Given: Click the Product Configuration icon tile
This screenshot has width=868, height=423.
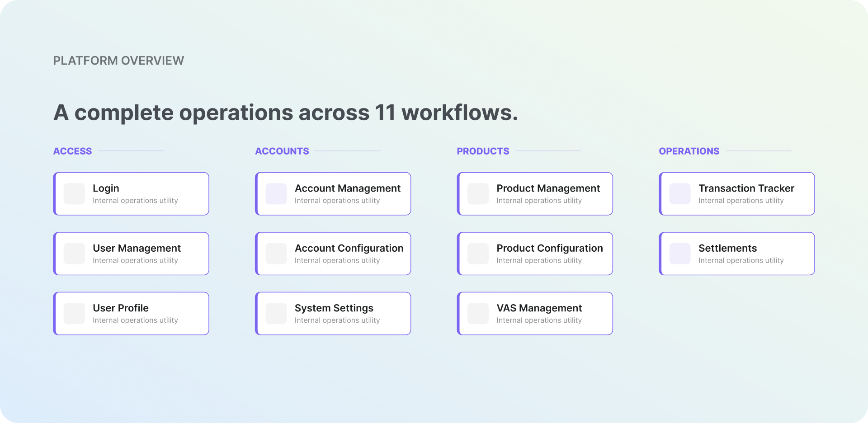Looking at the screenshot, I should point(478,254).
